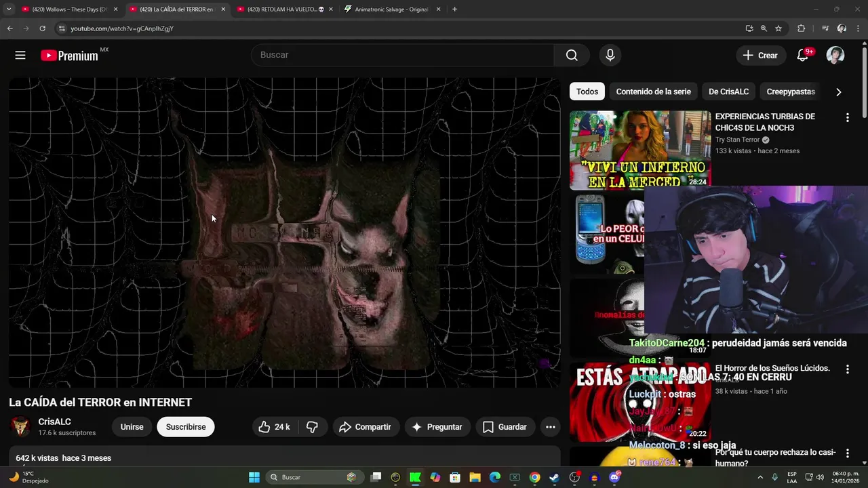Click the browser address bar URL
868x488 pixels.
pos(122,28)
